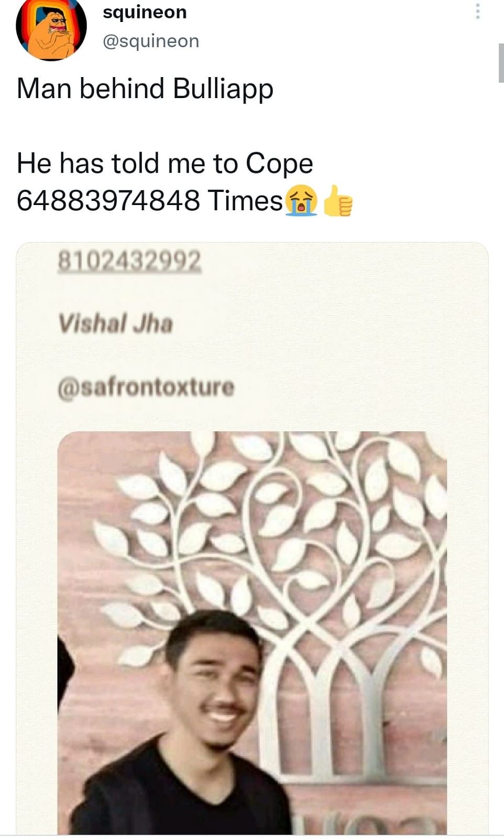Click the thumbs up emoji
The image size is (504, 839).
tap(337, 200)
